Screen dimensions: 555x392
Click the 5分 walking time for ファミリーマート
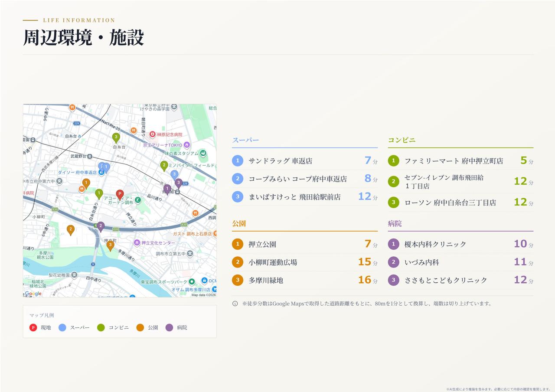click(527, 161)
